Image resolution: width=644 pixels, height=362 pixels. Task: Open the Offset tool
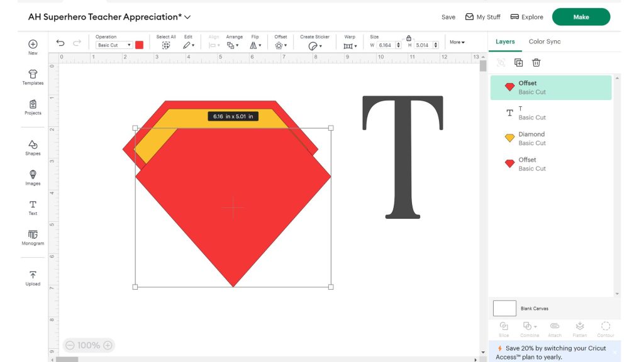(281, 45)
